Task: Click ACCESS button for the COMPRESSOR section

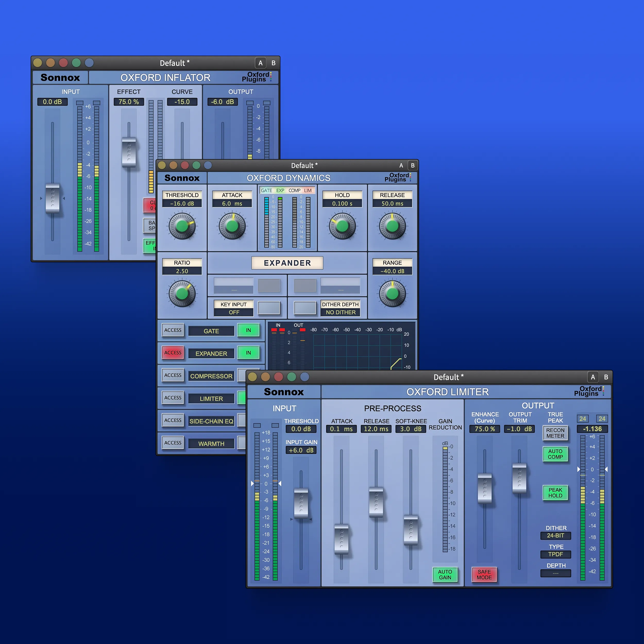Action: point(173,375)
